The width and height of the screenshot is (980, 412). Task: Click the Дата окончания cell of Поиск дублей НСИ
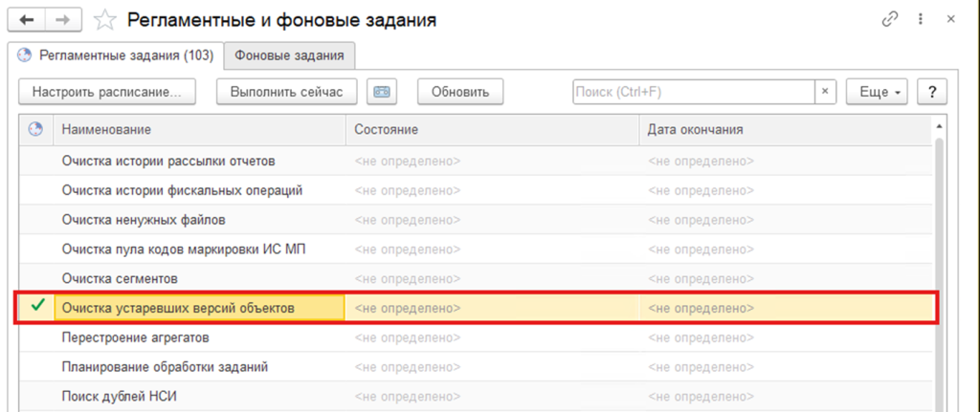(787, 396)
